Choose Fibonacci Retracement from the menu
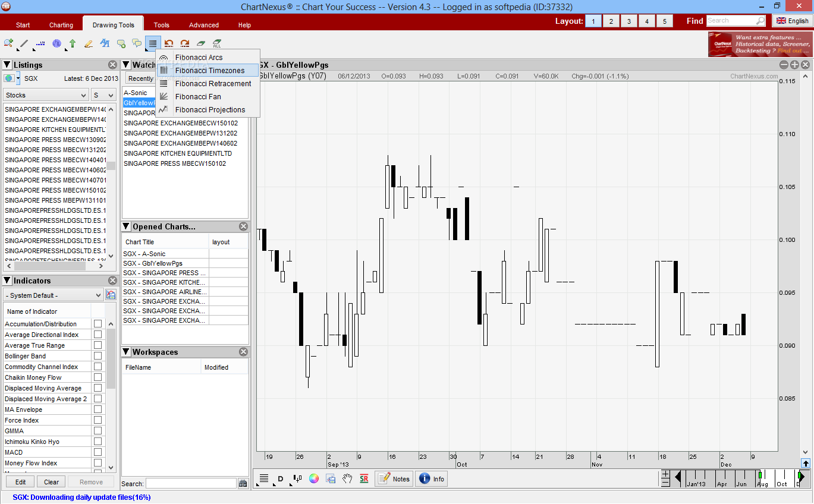 (208, 84)
